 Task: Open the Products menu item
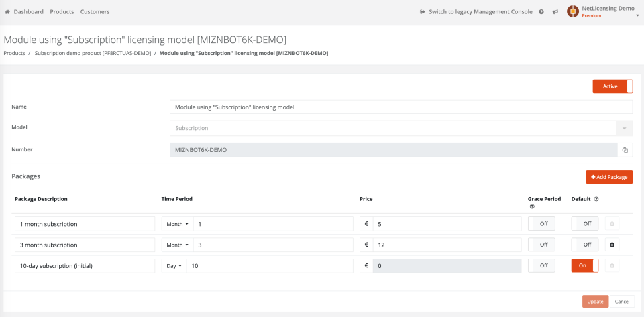(x=62, y=12)
